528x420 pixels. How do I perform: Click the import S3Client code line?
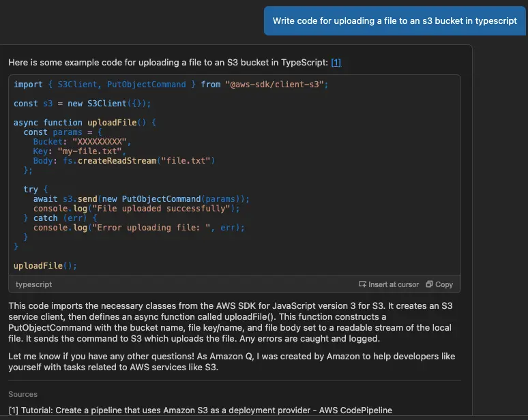click(171, 85)
